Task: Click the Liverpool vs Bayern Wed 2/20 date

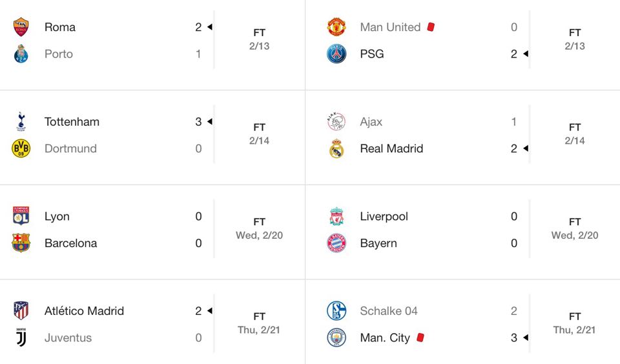Action: [575, 235]
